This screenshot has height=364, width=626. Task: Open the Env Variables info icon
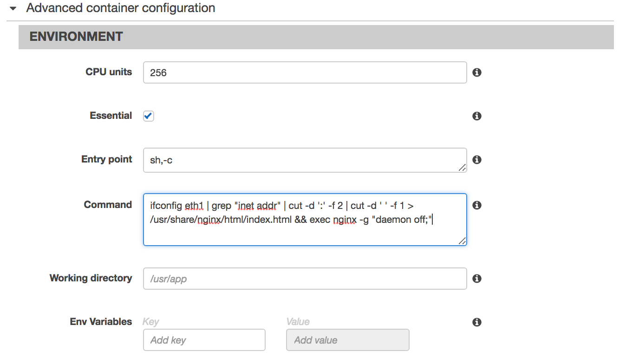[x=476, y=322]
